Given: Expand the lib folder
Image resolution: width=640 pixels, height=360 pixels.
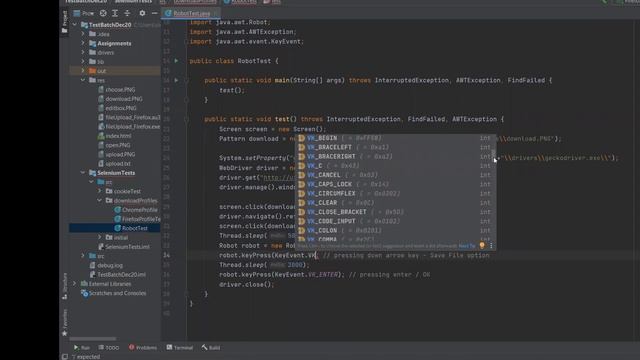Looking at the screenshot, I should tap(83, 62).
